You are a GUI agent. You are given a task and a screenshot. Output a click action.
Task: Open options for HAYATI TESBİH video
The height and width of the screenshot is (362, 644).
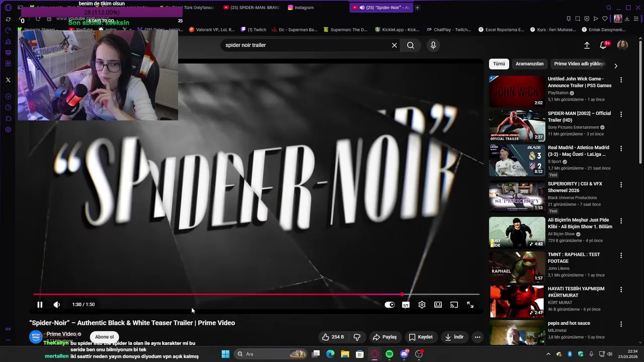[621, 290]
